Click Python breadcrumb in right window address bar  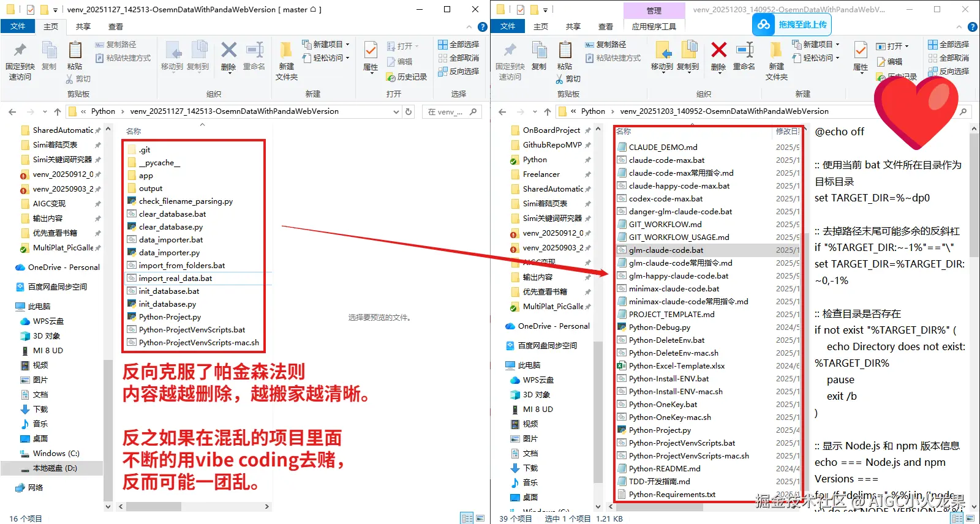tap(593, 111)
